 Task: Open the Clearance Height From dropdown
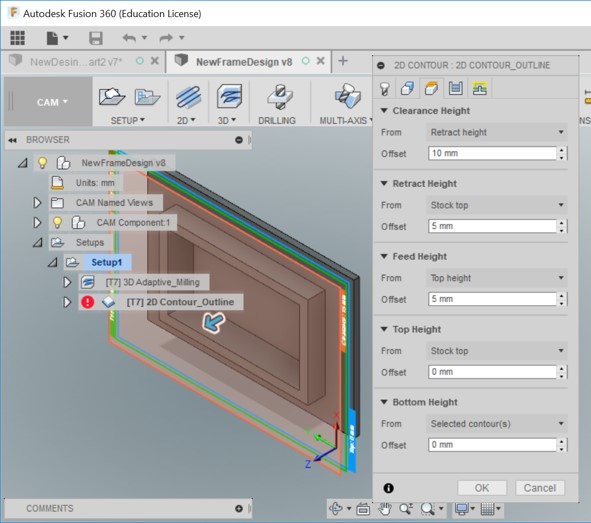(497, 132)
